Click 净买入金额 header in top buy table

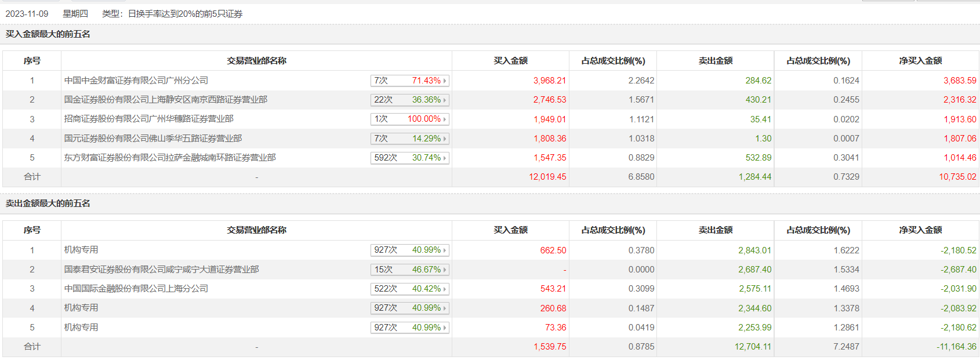[x=920, y=61]
